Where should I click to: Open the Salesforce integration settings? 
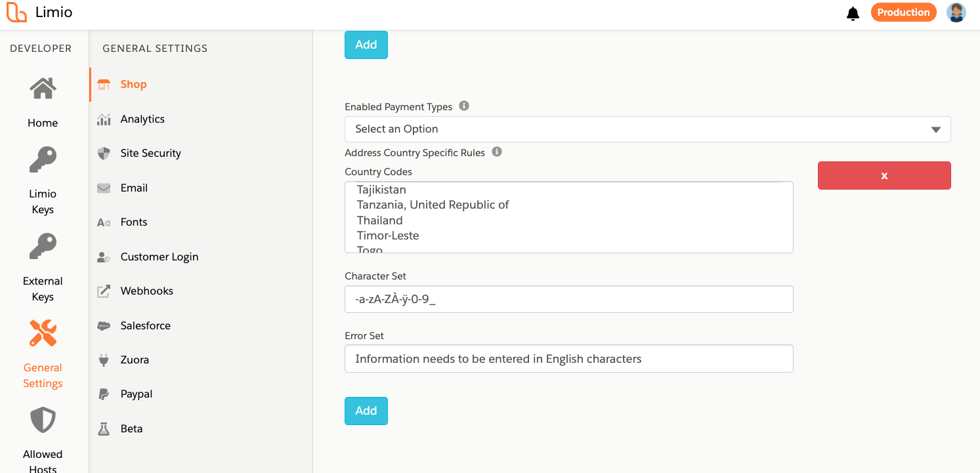145,325
